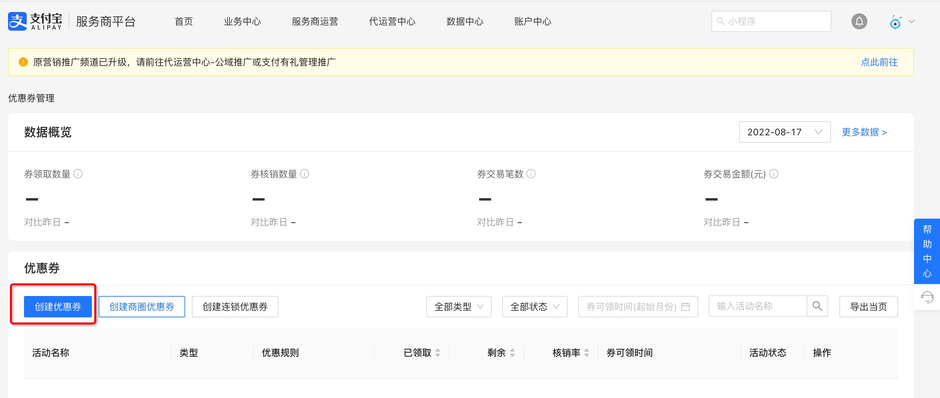Image resolution: width=940 pixels, height=398 pixels.
Task: Click the info icon beside 券领取数量
Action: [78, 174]
